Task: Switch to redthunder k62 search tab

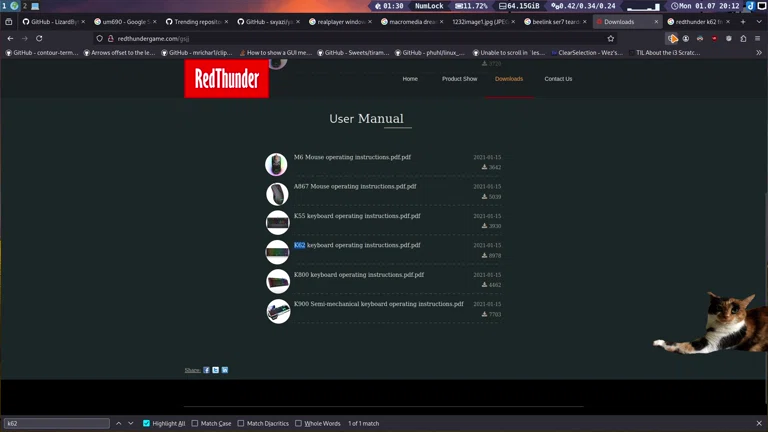Action: click(x=698, y=22)
